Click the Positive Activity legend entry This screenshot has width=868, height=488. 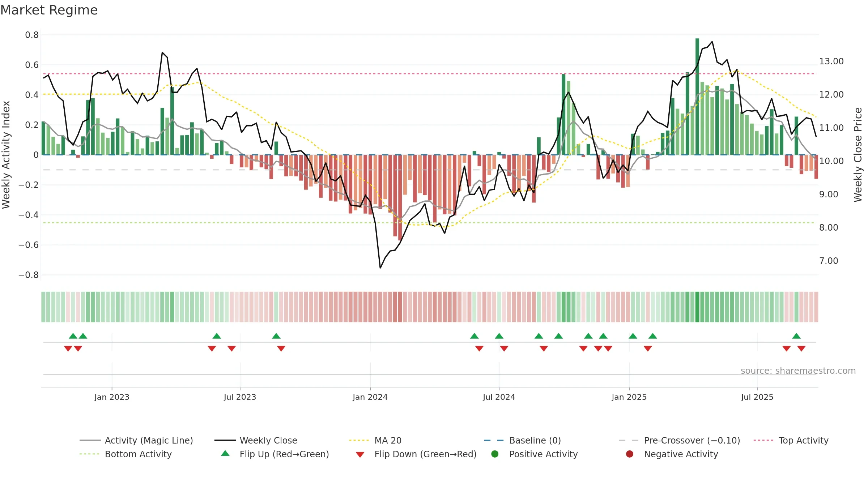(535, 454)
